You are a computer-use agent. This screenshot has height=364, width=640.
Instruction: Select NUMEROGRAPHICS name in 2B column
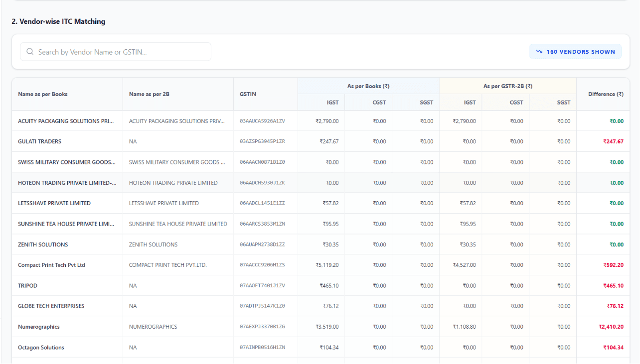153,327
